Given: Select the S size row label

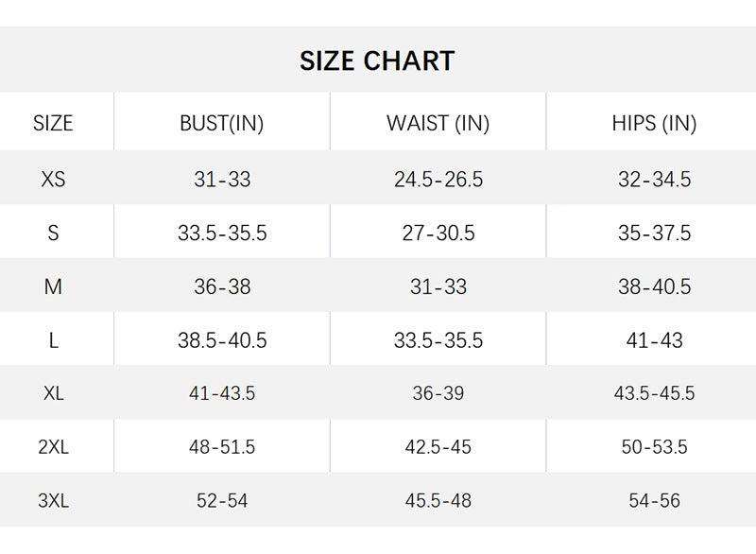Looking at the screenshot, I should coord(53,233).
